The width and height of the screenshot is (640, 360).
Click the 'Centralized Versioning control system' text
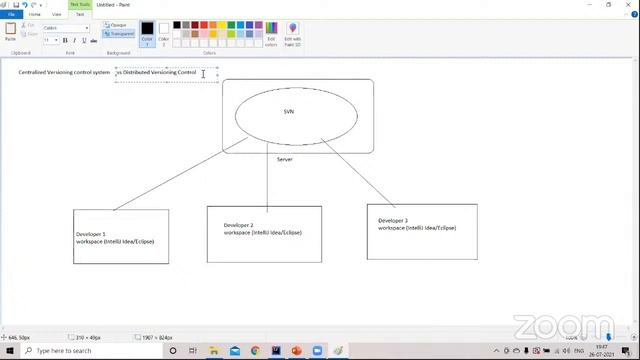point(64,72)
